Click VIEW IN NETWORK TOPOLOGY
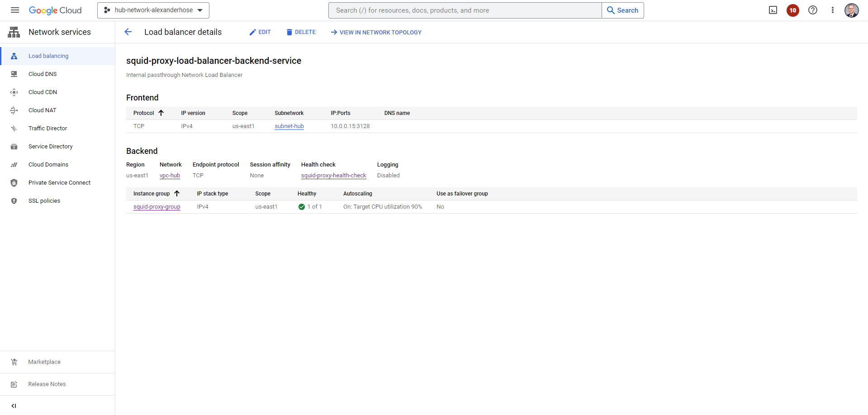 click(x=376, y=32)
